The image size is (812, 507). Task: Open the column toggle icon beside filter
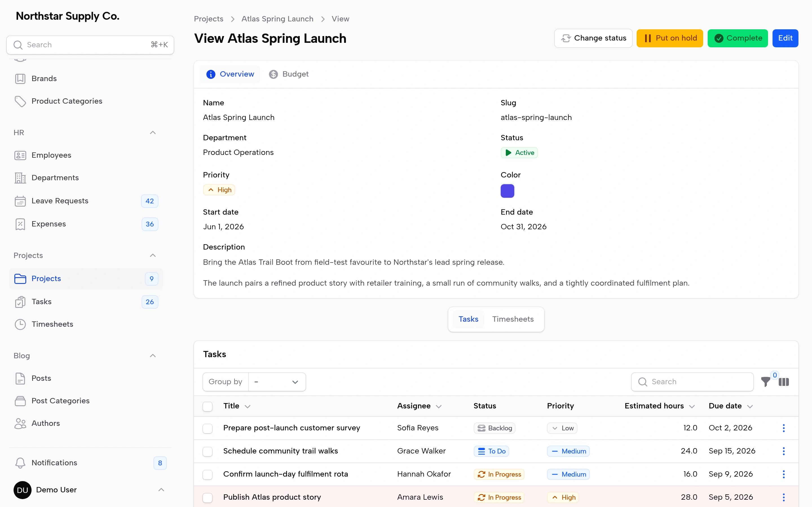pos(784,382)
